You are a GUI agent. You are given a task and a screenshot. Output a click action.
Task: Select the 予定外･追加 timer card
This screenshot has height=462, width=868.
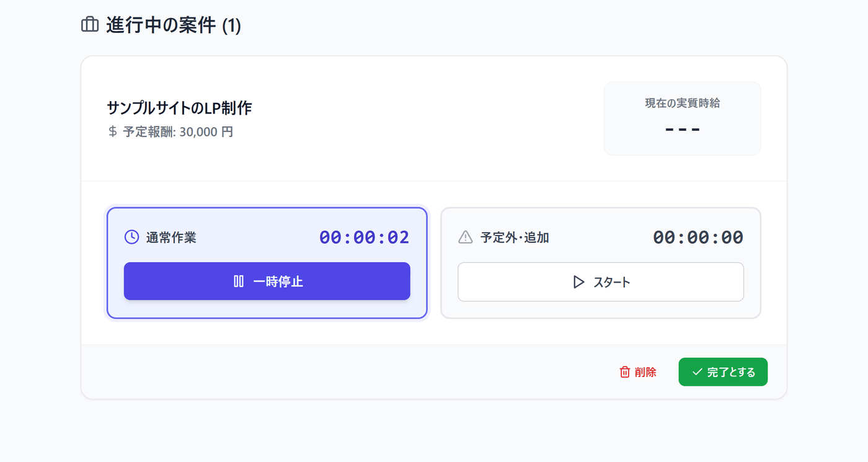tap(601, 264)
